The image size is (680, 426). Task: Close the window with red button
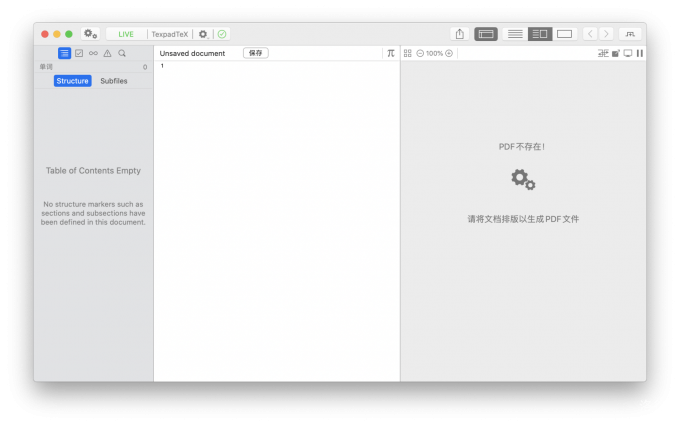pyautogui.click(x=45, y=34)
